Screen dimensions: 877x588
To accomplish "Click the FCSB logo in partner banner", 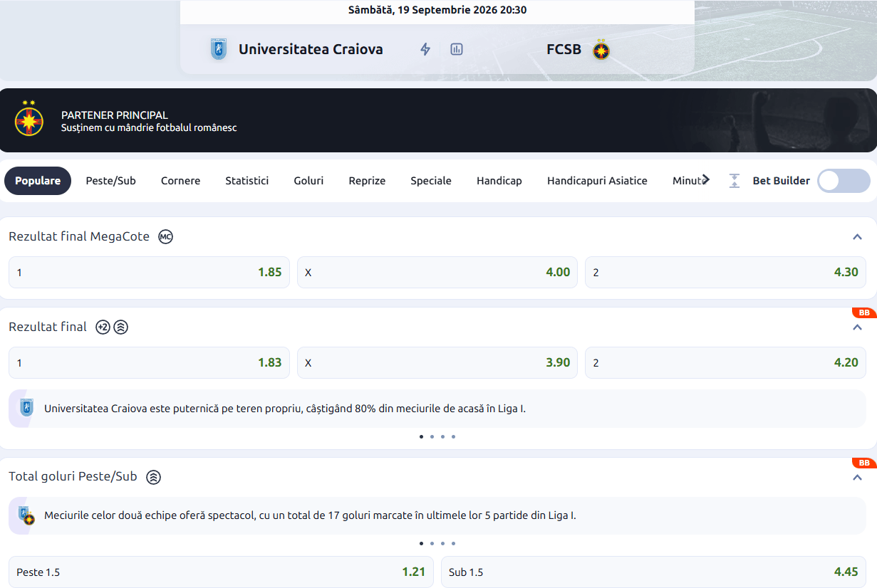I will [29, 119].
